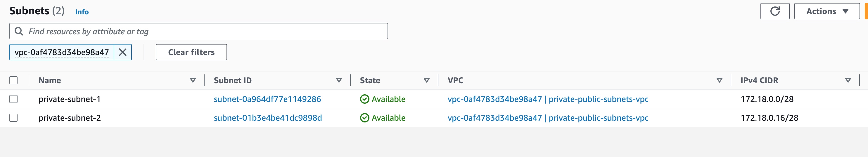Click the search magnifier icon
The height and width of the screenshot is (157, 868).
click(x=19, y=31)
